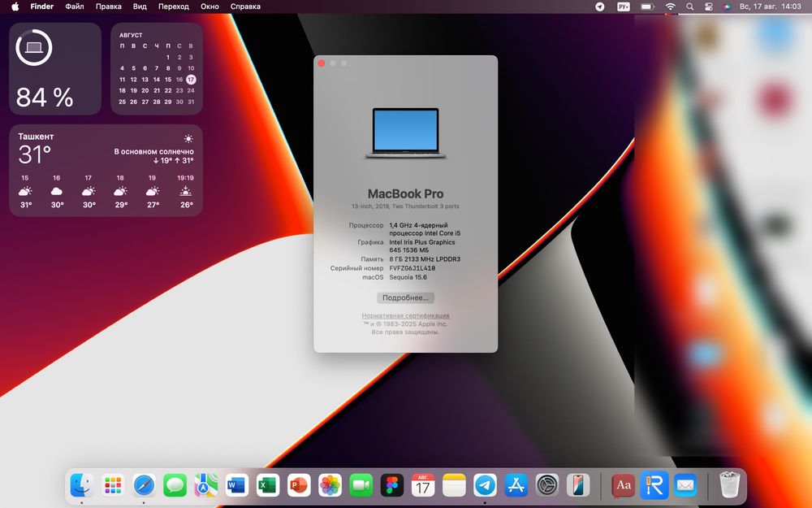
Task: Click the 18 o'clock forecast showing 29°
Action: click(x=121, y=192)
